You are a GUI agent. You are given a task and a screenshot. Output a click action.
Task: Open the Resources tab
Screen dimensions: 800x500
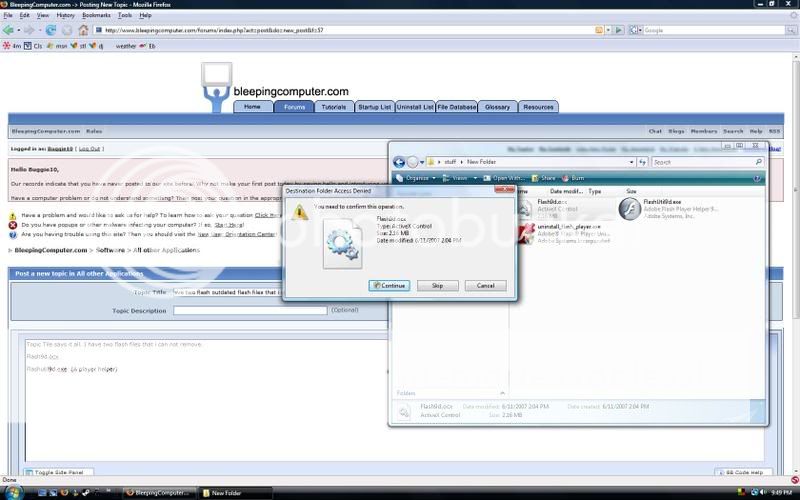(x=538, y=107)
